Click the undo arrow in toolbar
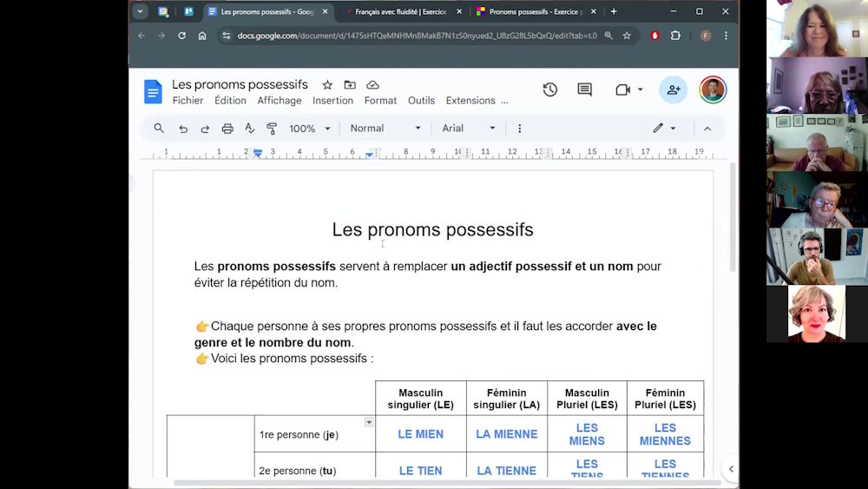This screenshot has width=868, height=489. click(183, 129)
